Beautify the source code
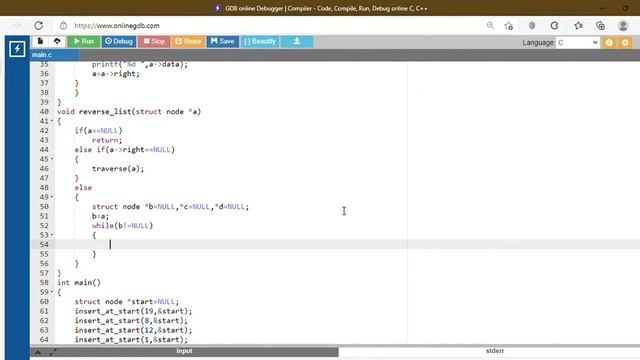Viewport: 640px width, 360px height. (260, 41)
